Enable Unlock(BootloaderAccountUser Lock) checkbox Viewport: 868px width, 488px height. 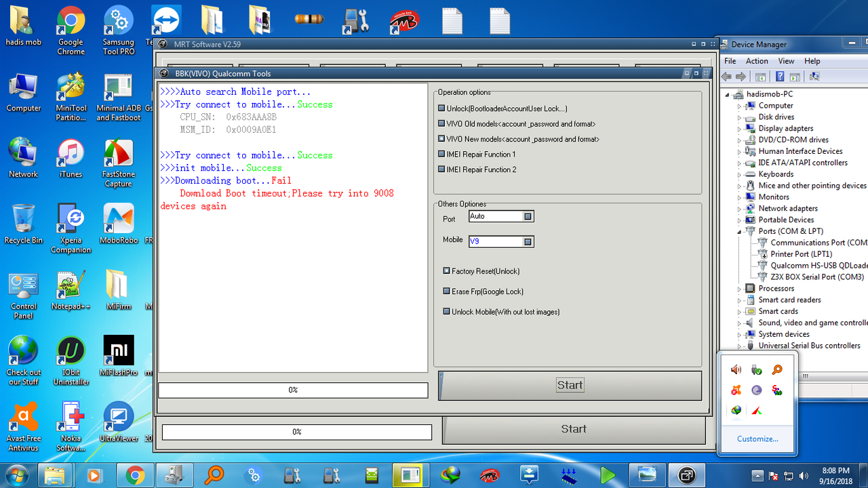coord(441,108)
